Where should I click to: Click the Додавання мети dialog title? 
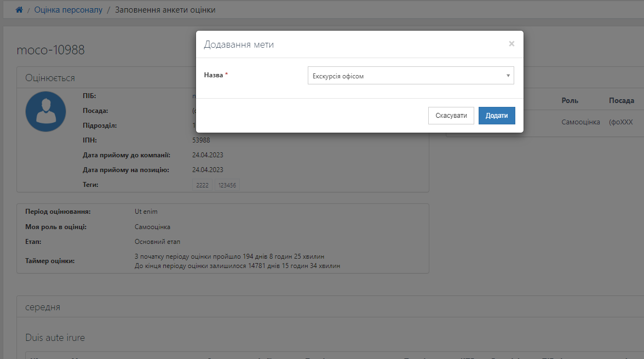point(239,44)
